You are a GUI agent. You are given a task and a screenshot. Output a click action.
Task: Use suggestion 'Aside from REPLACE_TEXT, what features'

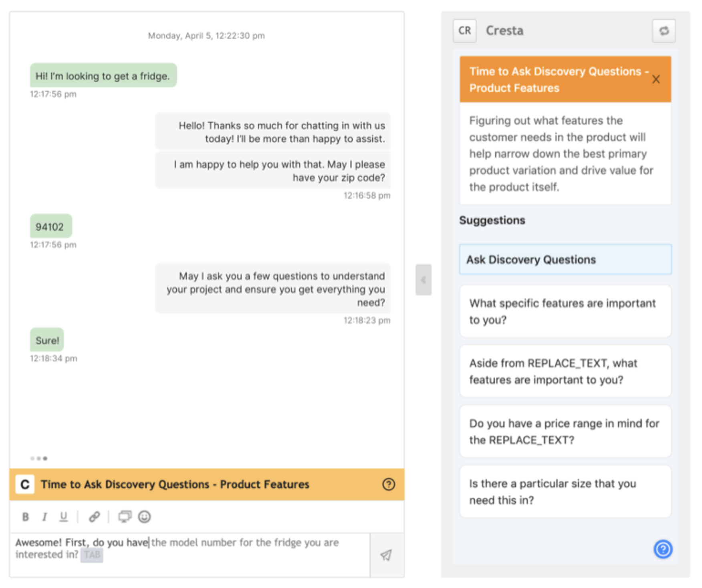565,371
